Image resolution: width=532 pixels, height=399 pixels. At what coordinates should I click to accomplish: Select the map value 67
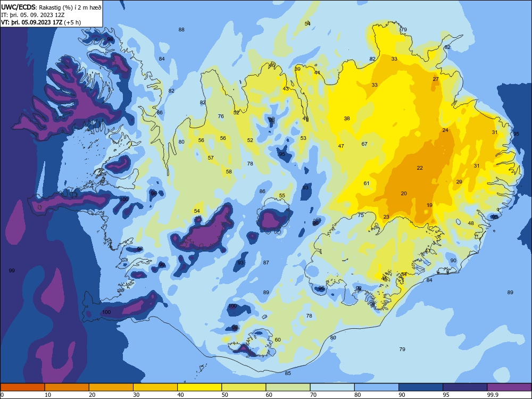364,144
